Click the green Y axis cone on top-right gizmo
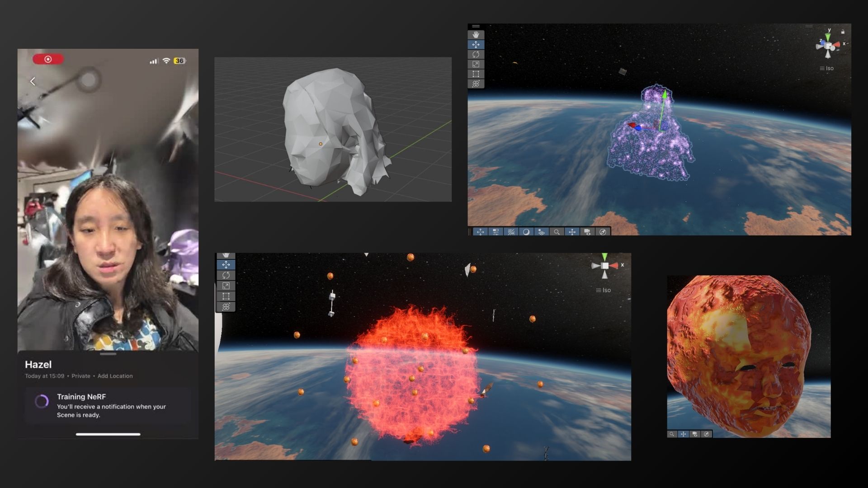 pyautogui.click(x=828, y=37)
